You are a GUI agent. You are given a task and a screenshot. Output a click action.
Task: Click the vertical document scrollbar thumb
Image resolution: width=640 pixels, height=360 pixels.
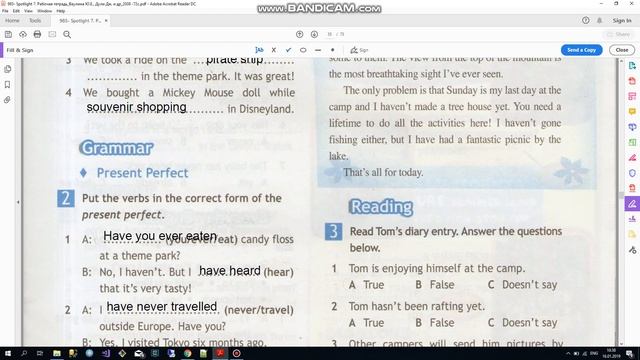tap(622, 195)
